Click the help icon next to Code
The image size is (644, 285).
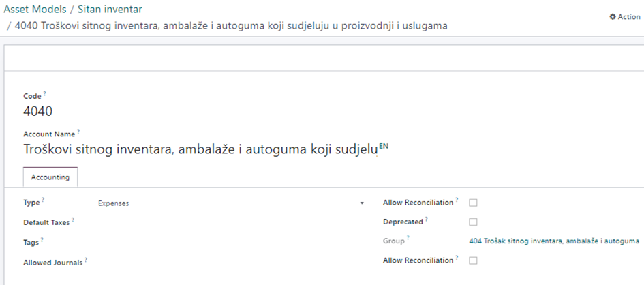(45, 94)
